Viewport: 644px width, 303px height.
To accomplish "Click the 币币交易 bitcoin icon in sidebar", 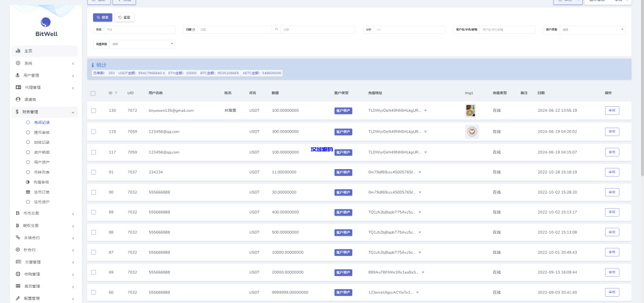I will click(18, 213).
